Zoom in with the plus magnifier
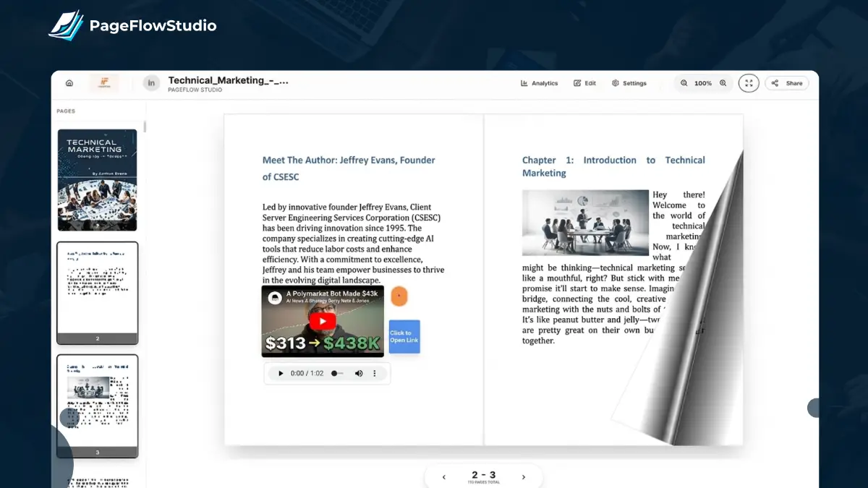The width and height of the screenshot is (868, 488). pos(723,83)
